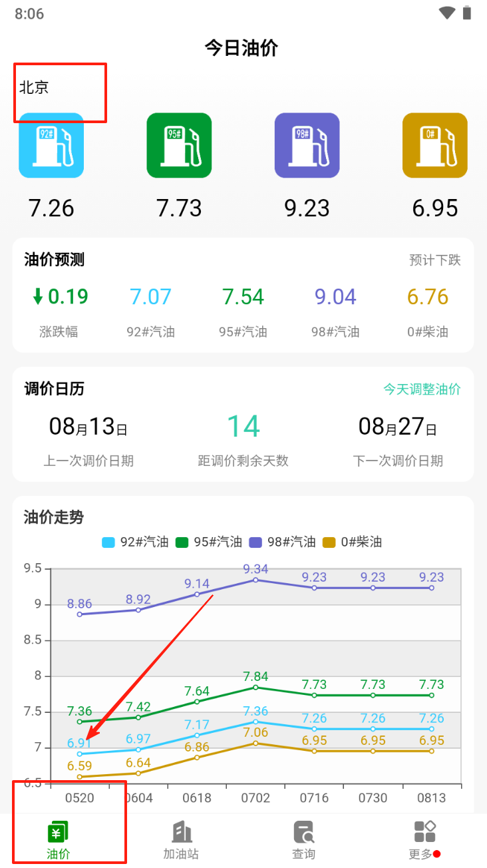This screenshot has height=868, width=487.
Task: Toggle the 0#柴油 legend series
Action: [x=352, y=542]
